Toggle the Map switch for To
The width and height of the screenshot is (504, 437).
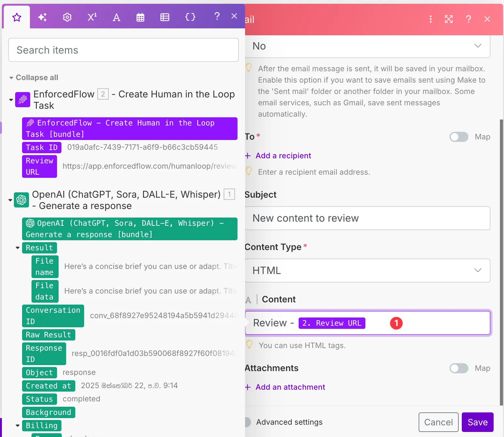[459, 137]
